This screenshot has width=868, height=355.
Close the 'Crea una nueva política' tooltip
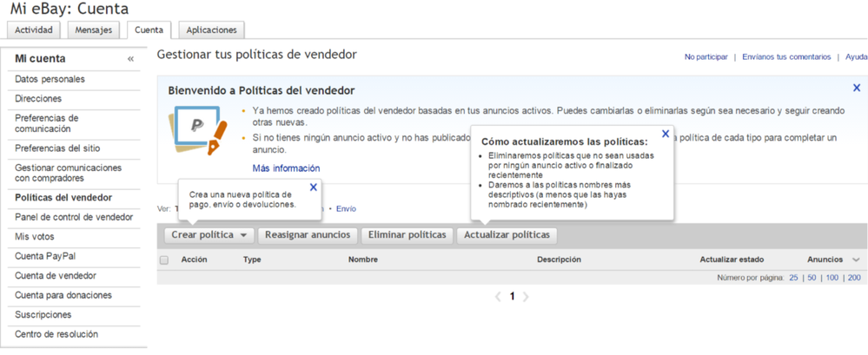[314, 187]
